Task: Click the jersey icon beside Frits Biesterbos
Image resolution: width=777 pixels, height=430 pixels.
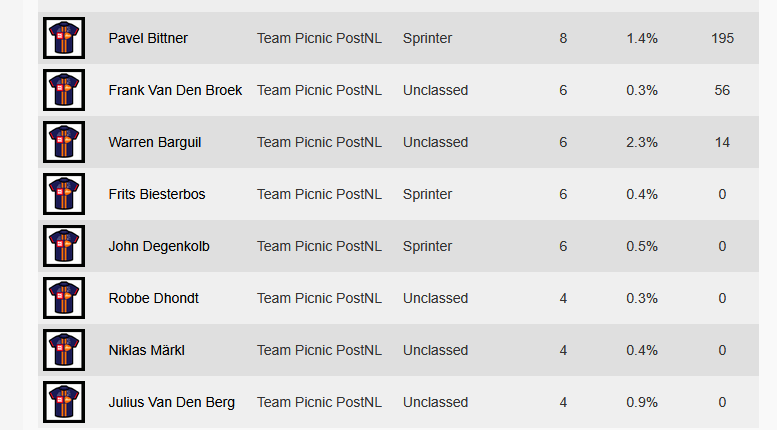Action: [x=64, y=194]
